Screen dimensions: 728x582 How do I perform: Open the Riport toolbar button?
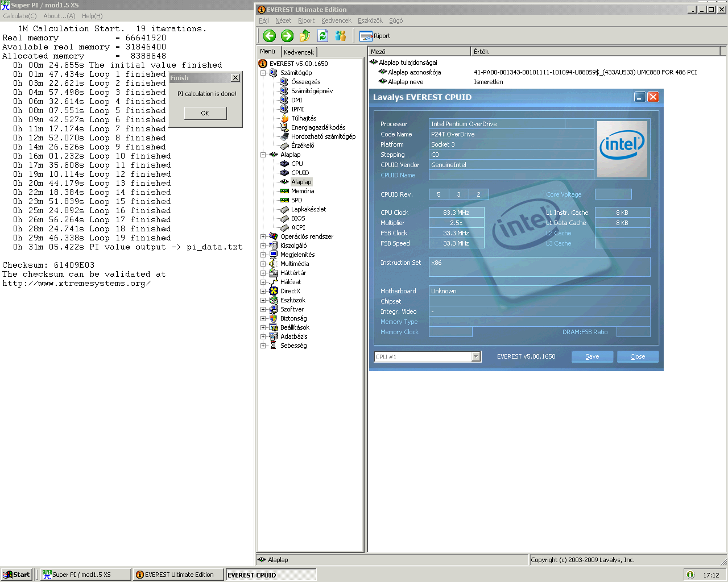coord(375,36)
